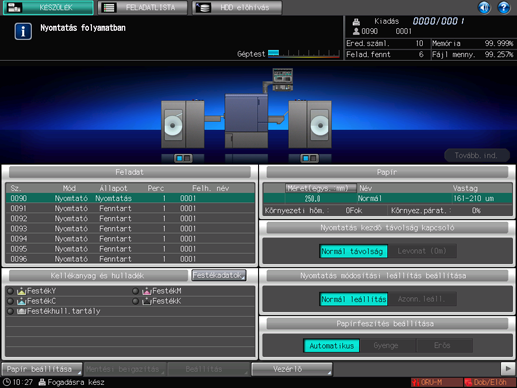Click the sound speaker icon

click(484, 7)
